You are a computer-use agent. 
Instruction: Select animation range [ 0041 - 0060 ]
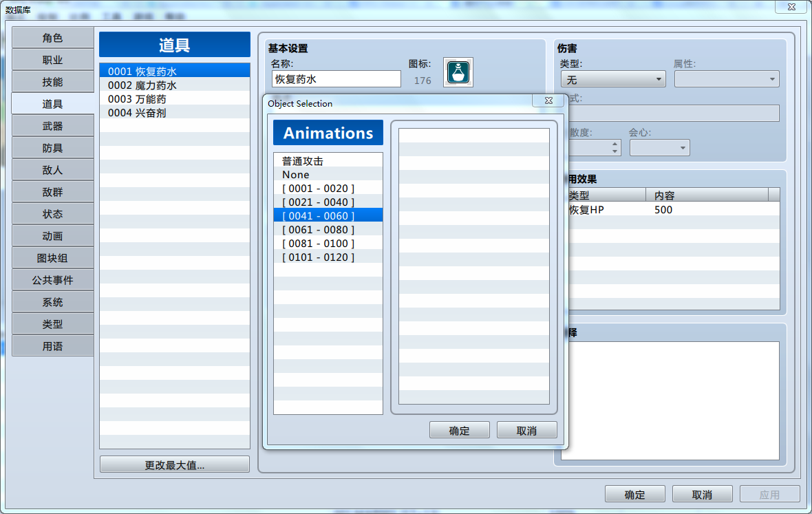pos(328,216)
